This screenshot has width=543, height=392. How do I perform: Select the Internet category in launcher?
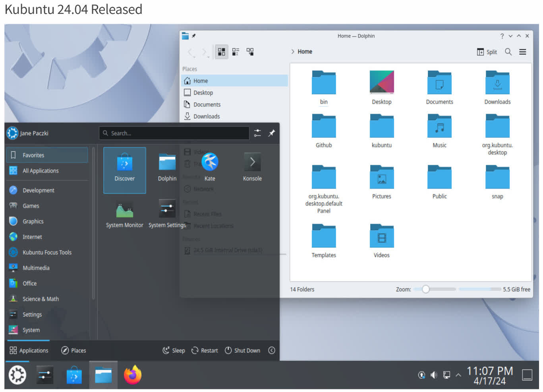coord(32,237)
